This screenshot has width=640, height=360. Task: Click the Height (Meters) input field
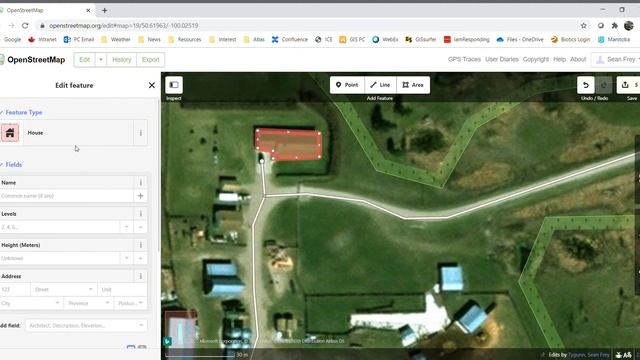60,258
